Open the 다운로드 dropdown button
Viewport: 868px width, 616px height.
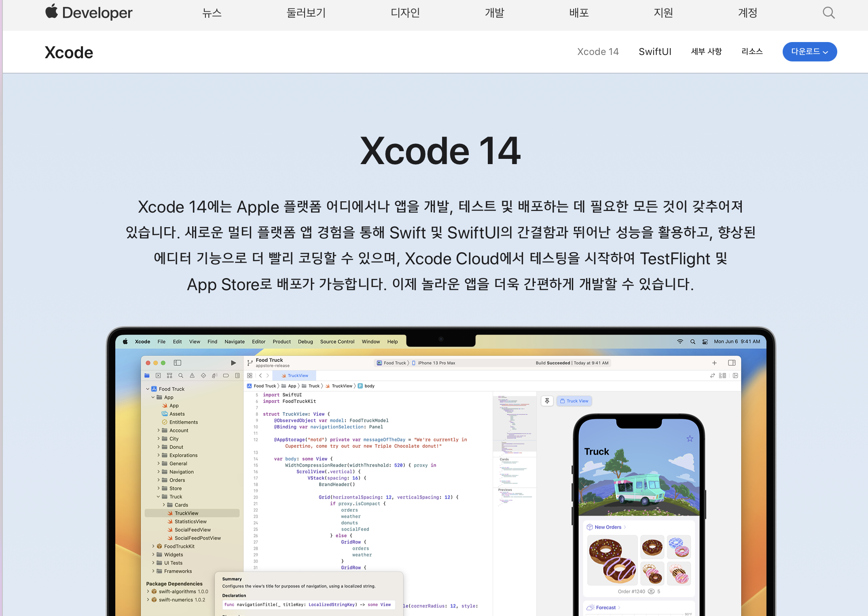[809, 52]
